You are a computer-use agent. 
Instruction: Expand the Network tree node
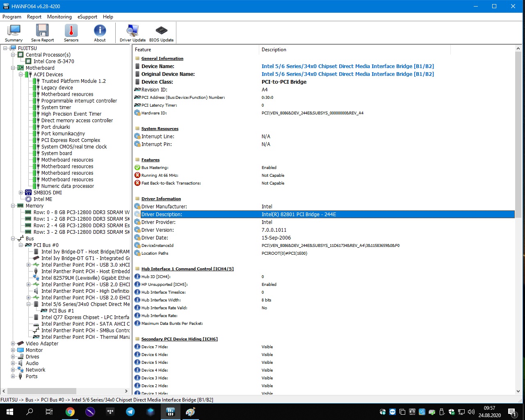(13, 370)
